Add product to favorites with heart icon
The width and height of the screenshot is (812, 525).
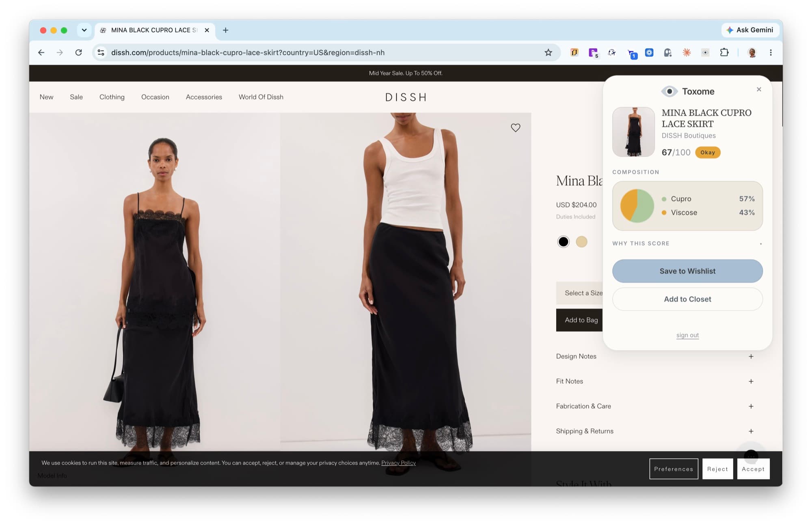[515, 128]
